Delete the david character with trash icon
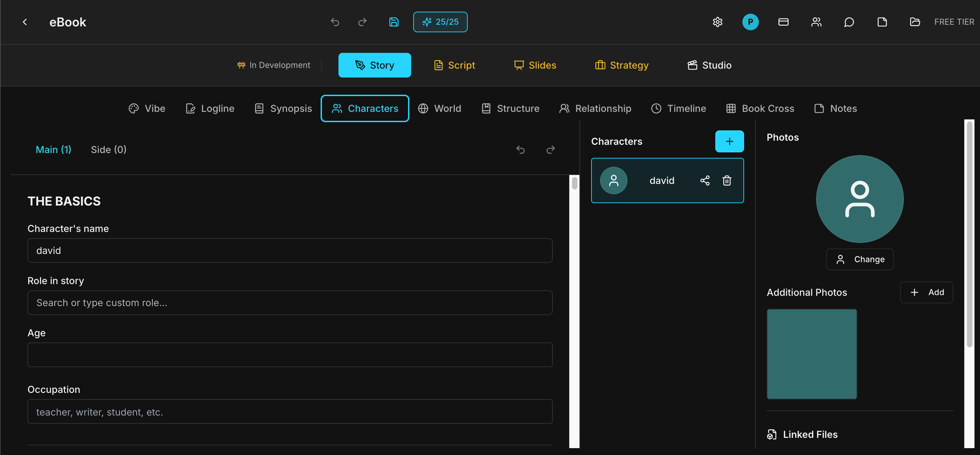The width and height of the screenshot is (980, 455). pos(727,180)
